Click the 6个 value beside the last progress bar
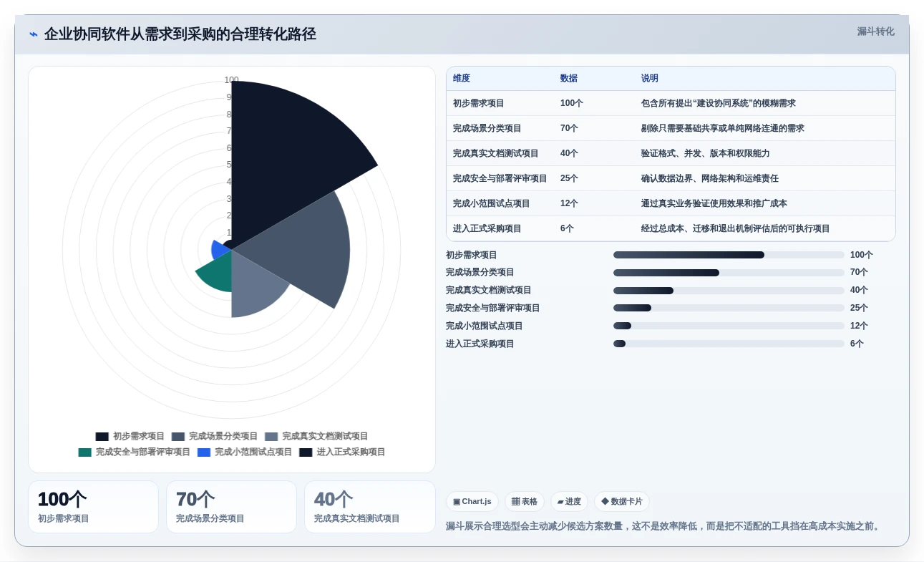 point(857,344)
